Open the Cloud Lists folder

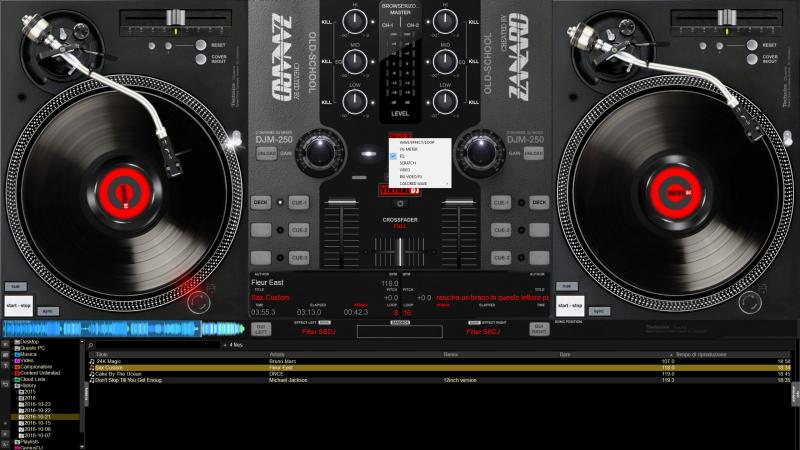tap(32, 380)
